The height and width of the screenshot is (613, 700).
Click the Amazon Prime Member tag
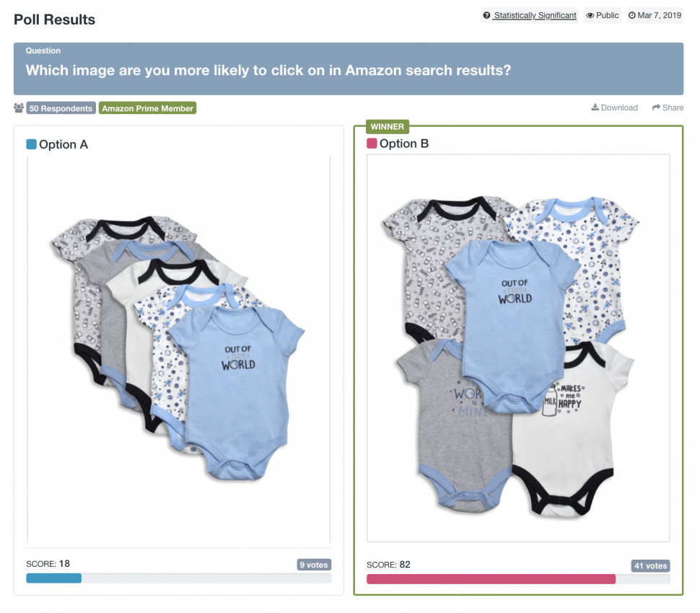point(147,108)
